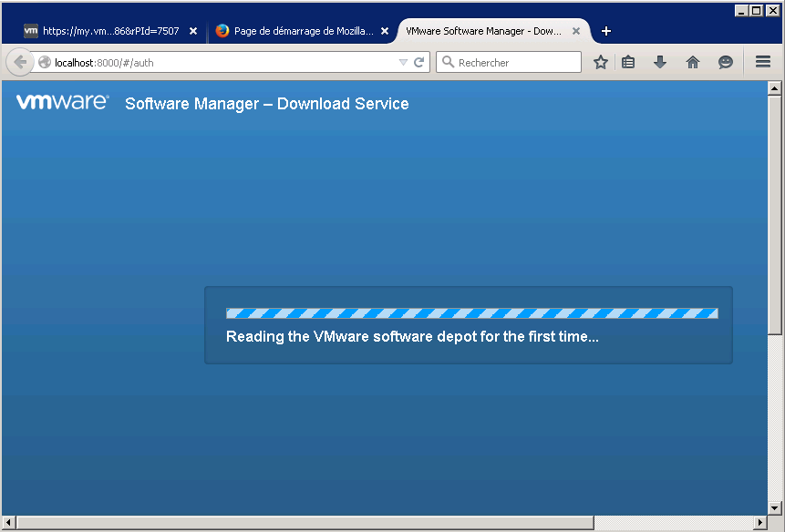Go to the Firefox home page icon
The width and height of the screenshot is (785, 532).
coord(693,62)
